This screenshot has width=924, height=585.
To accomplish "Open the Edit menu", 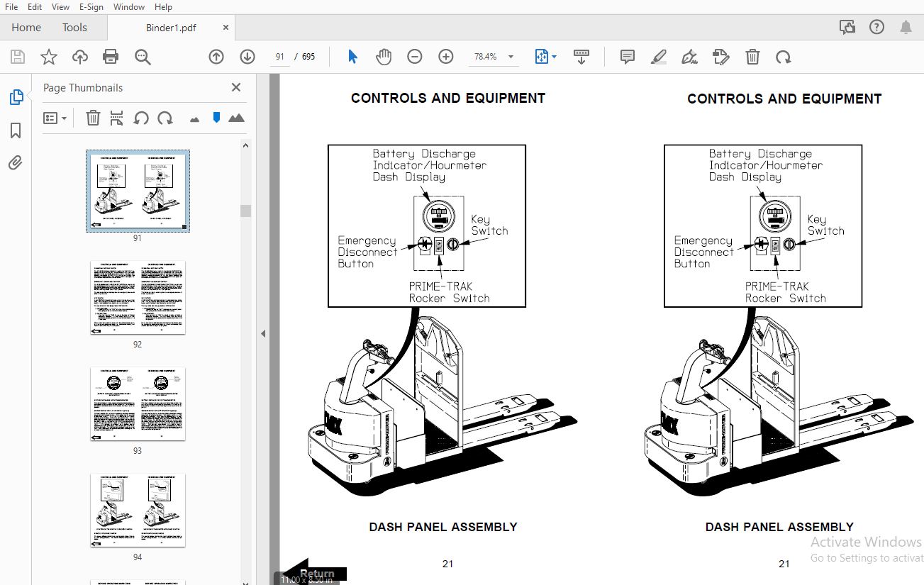I will [35, 6].
